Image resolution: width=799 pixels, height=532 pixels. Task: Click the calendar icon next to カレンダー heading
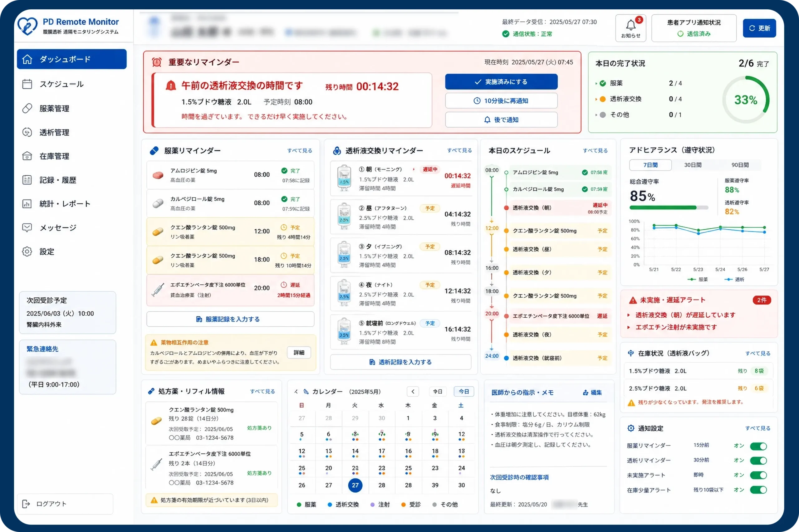[306, 392]
